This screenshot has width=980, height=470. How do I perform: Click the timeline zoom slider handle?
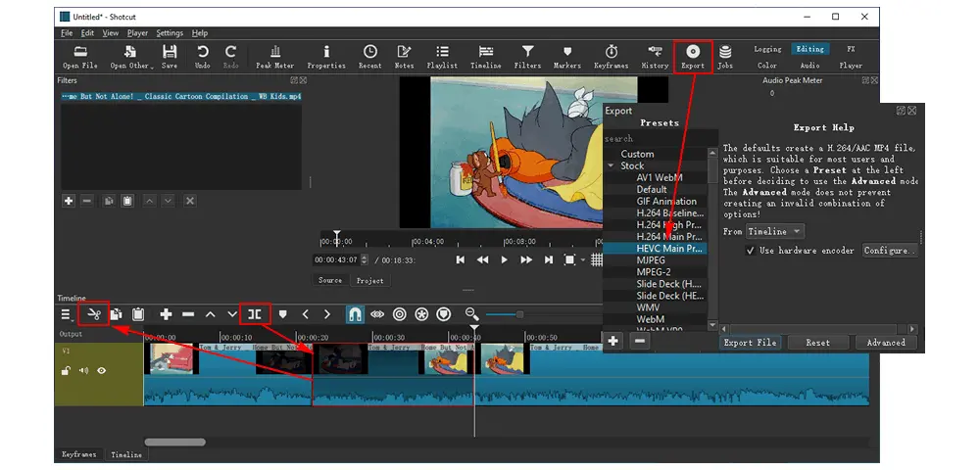(519, 314)
